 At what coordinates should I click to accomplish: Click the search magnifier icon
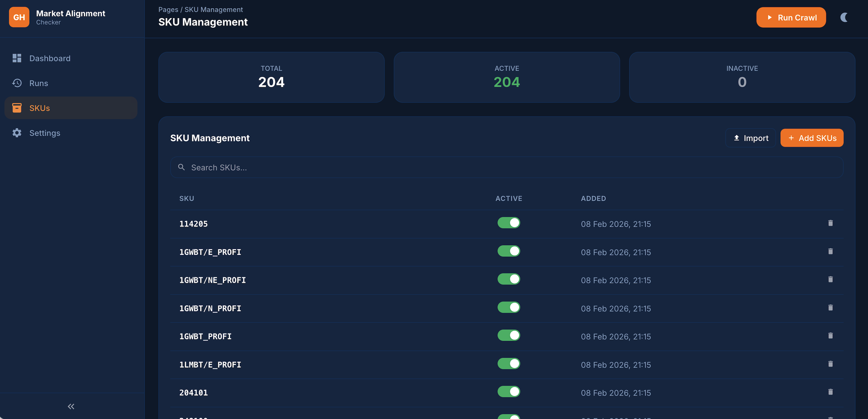(181, 167)
